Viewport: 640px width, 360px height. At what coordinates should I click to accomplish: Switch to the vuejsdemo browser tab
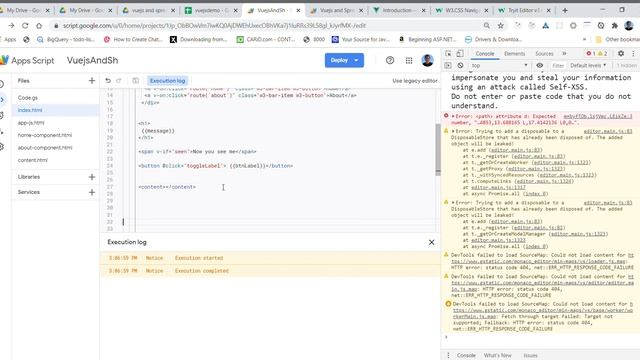211,10
